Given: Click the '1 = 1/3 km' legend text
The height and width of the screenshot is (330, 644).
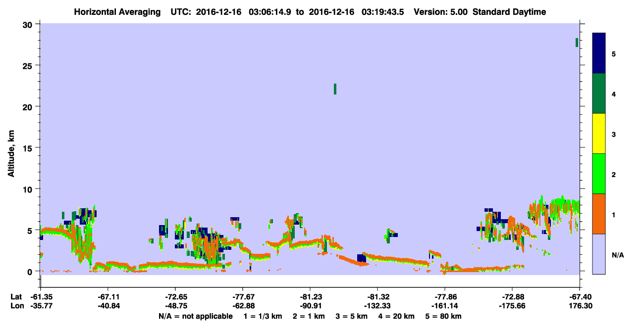Looking at the screenshot, I should 263,316.
